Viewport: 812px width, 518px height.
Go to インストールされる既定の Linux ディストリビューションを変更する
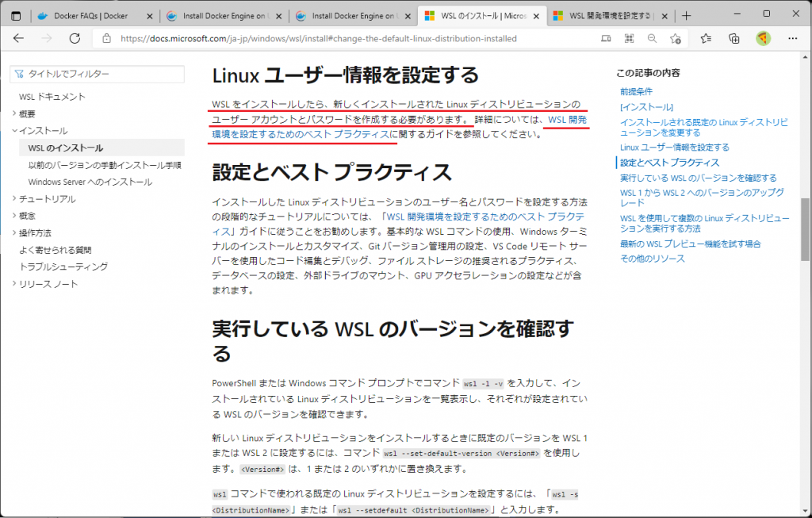tap(704, 128)
